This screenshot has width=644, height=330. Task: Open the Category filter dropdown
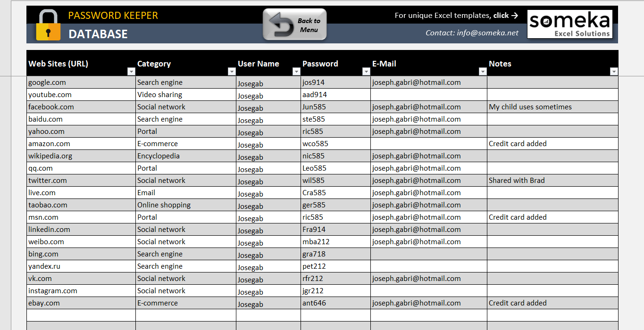tap(231, 71)
